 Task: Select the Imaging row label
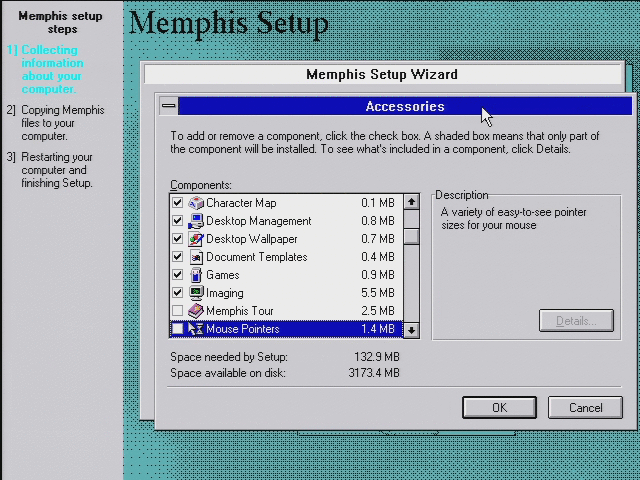tap(224, 293)
